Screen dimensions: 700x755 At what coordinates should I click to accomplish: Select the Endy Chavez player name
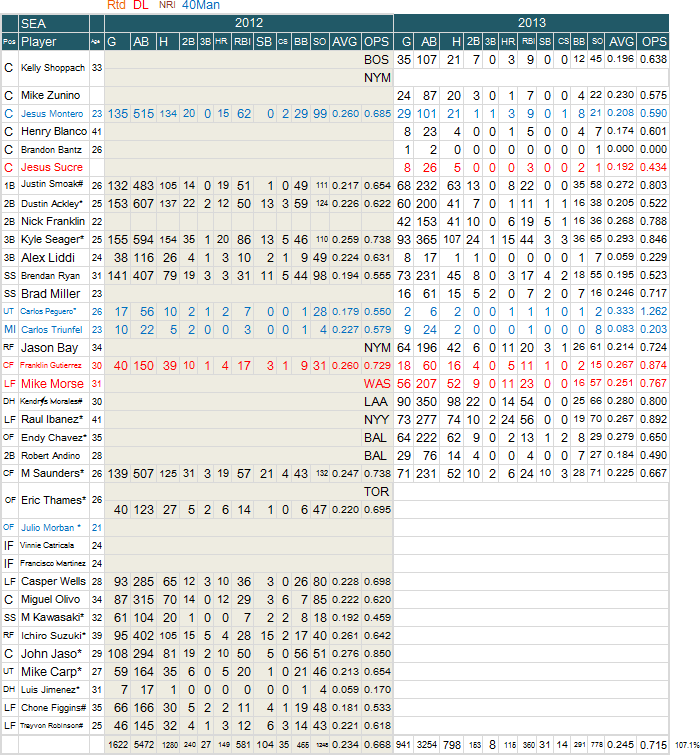tap(54, 438)
